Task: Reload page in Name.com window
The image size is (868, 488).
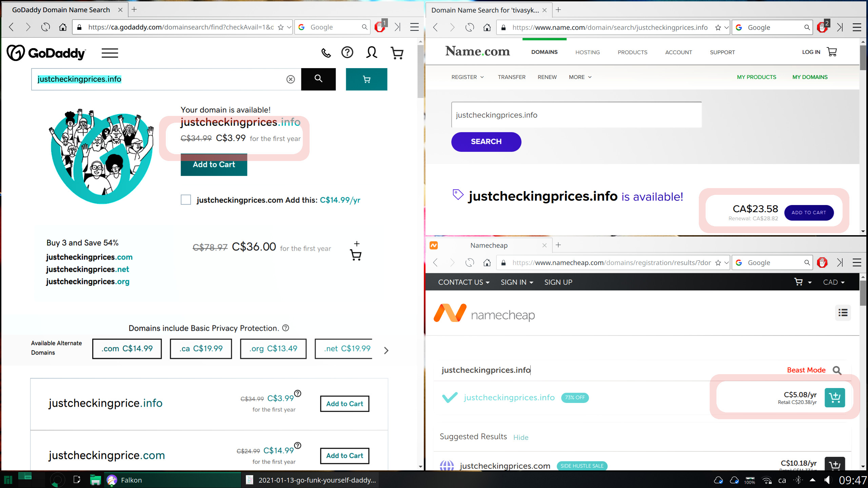Action: (x=470, y=27)
